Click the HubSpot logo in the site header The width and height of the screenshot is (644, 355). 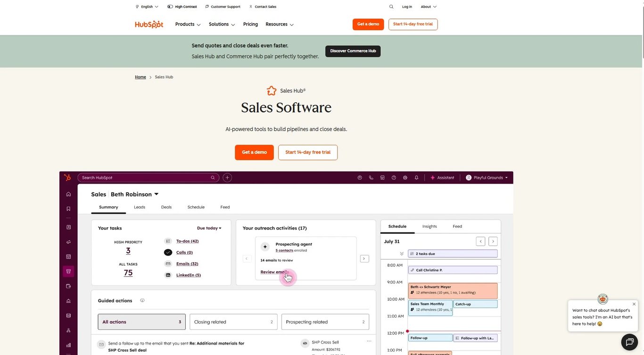click(x=149, y=24)
